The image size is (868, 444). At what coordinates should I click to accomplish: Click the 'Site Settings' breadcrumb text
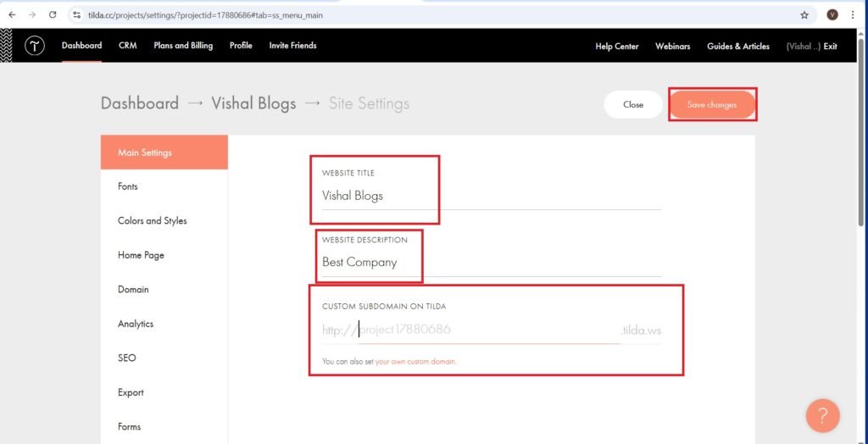point(370,103)
